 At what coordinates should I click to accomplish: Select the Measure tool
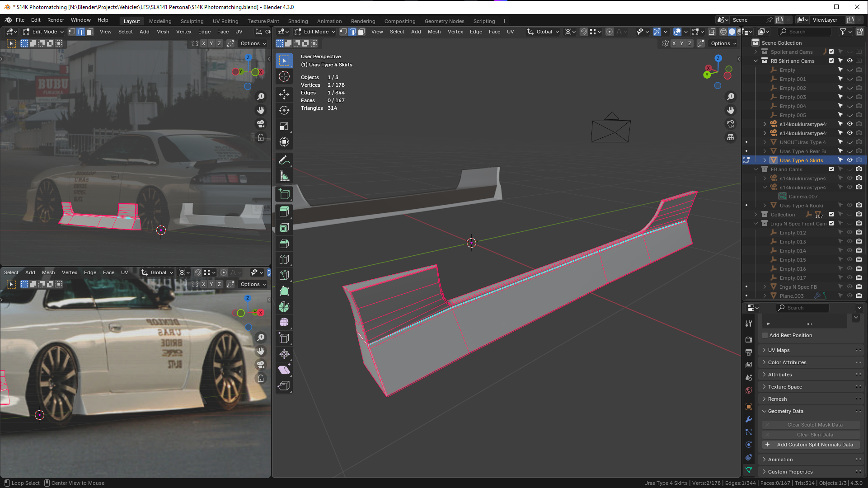coord(284,176)
